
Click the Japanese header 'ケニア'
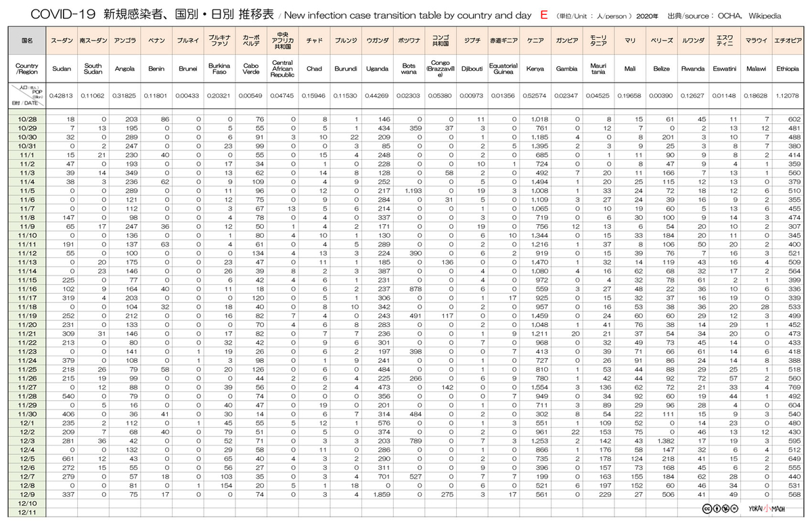click(x=535, y=41)
